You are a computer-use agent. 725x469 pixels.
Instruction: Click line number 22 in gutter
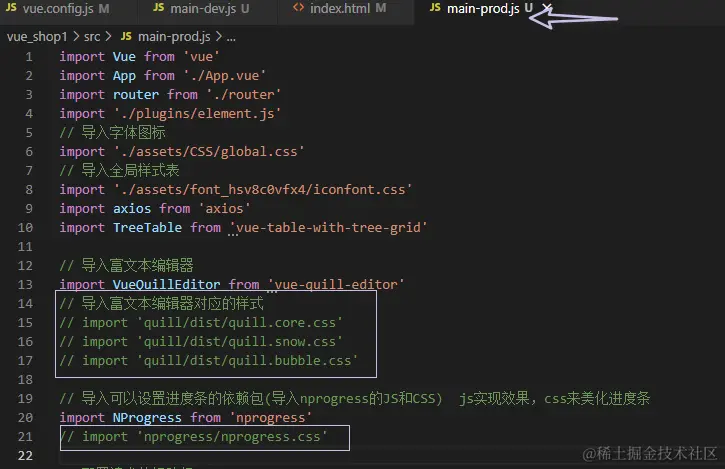[x=25, y=456]
